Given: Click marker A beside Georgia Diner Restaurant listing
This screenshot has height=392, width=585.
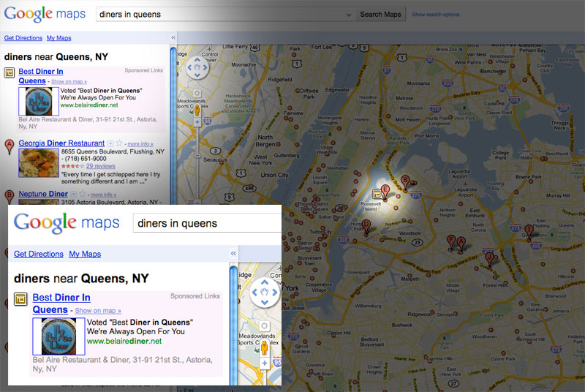Looking at the screenshot, I should tap(10, 146).
